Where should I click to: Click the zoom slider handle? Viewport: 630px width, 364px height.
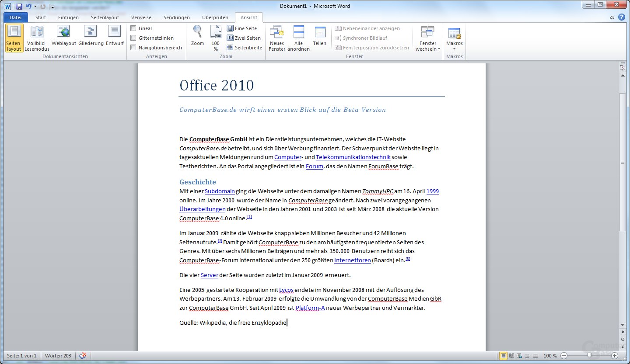(589, 356)
